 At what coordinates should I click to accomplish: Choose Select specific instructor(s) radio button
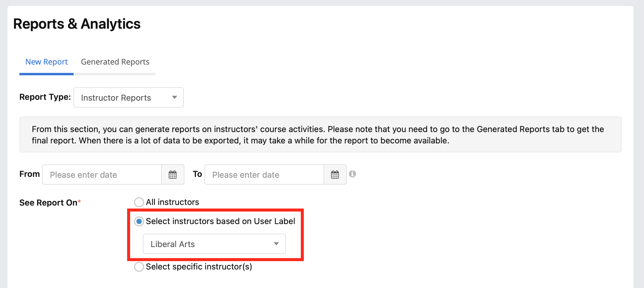coord(139,267)
